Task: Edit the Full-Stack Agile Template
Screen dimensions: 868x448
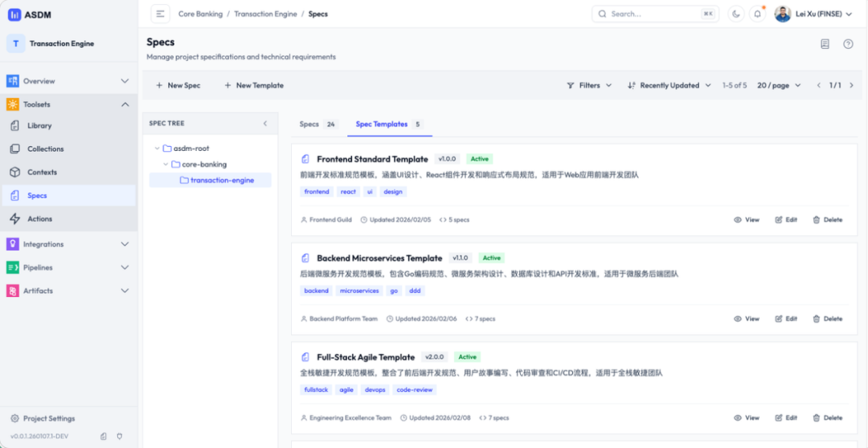Action: (786, 417)
